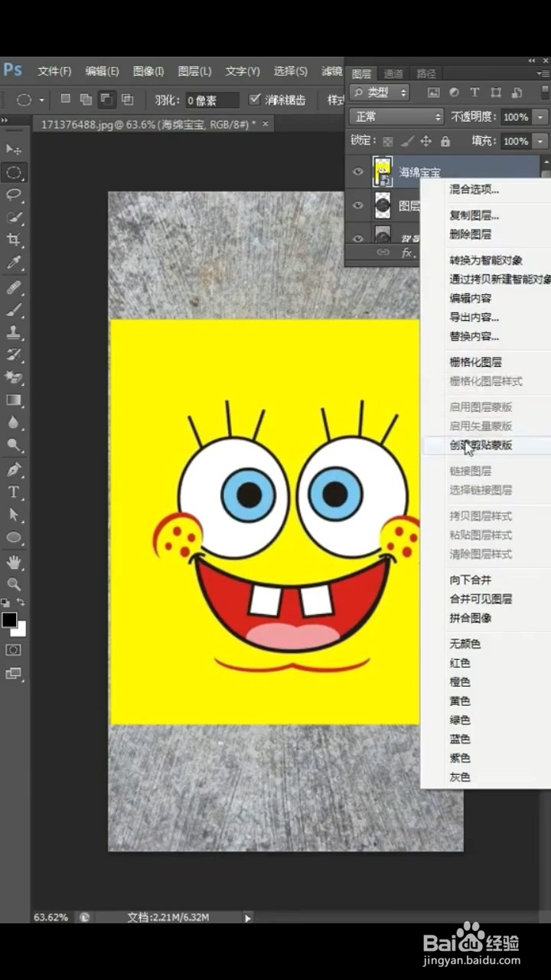Expand the tools panel double arrow
Screen dimensions: 551x980
[5, 120]
